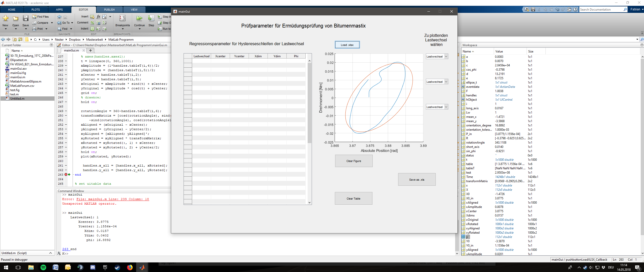Go up one folder level icon
Image resolution: width=644 pixels, height=272 pixels.
pyautogui.click(x=14, y=40)
